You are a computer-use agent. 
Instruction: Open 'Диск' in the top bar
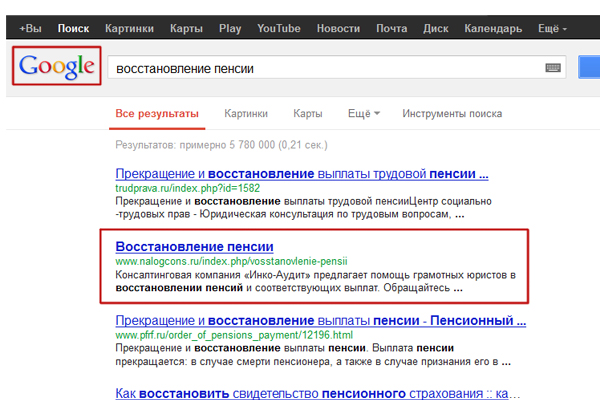435,28
